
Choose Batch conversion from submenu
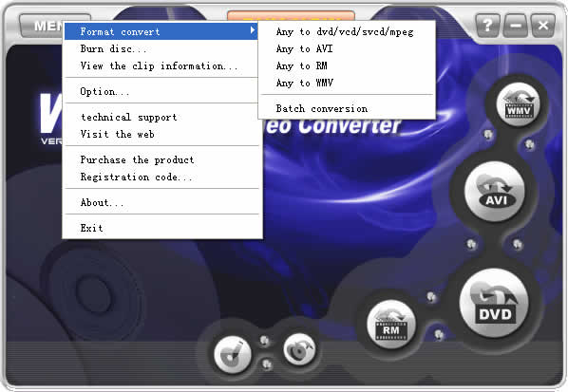347,108
